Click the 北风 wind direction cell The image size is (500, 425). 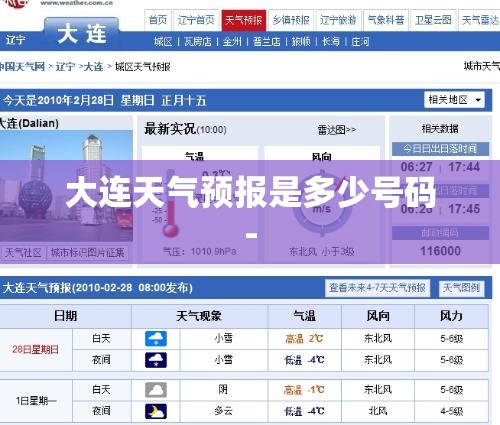(378, 411)
